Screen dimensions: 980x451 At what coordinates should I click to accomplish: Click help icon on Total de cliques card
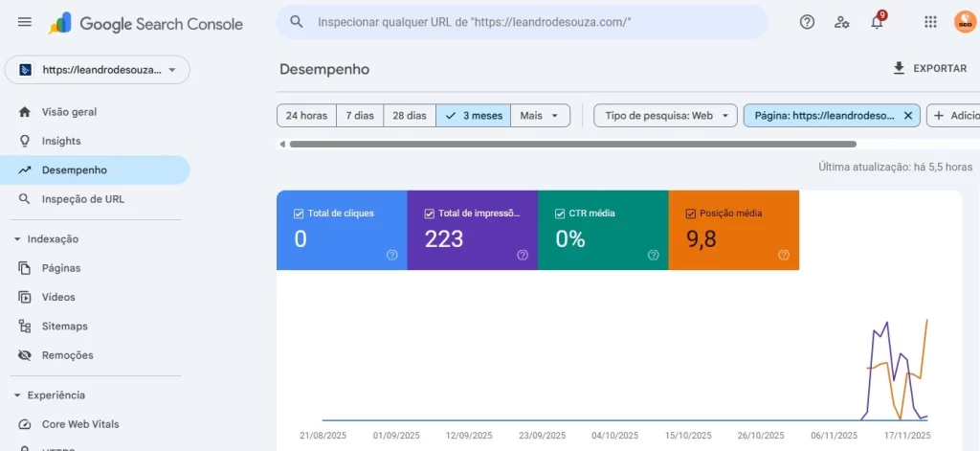[391, 255]
